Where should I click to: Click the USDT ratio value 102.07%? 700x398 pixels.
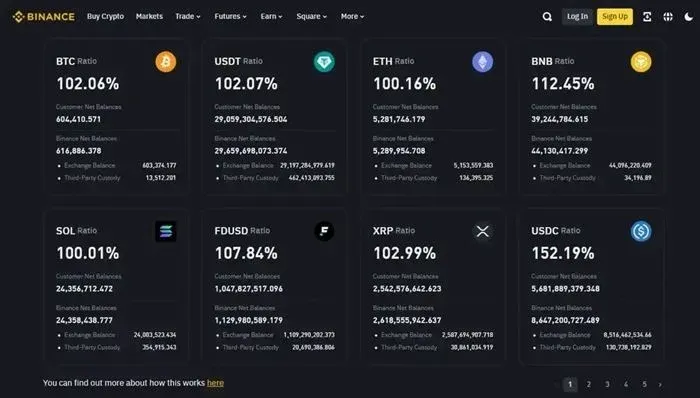tap(246, 84)
